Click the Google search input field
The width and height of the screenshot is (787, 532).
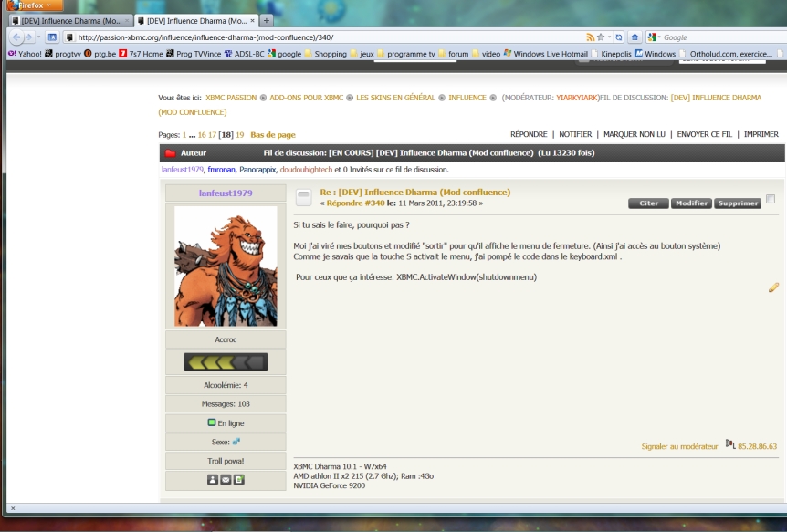tap(723, 37)
